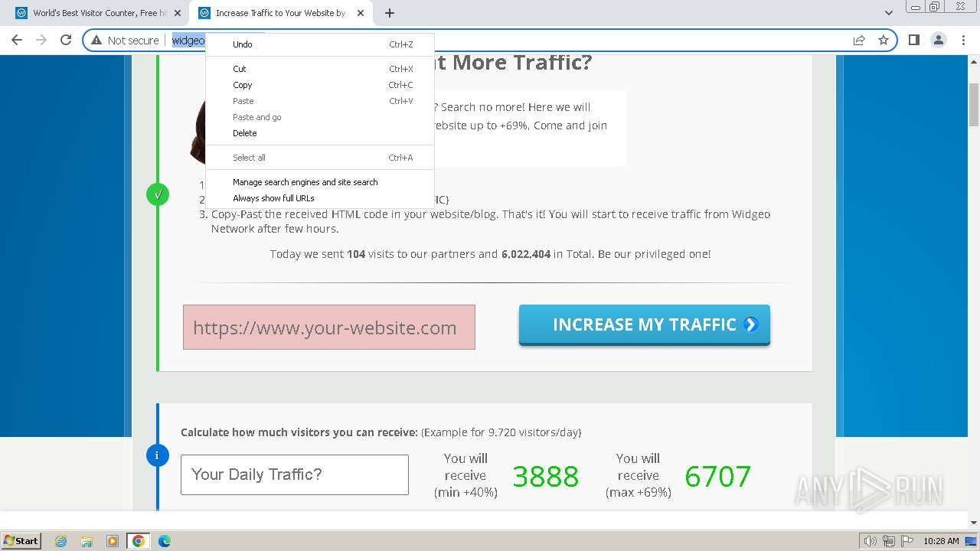The height and width of the screenshot is (551, 980).
Task: Open the 10:28 AM clock
Action: (941, 541)
